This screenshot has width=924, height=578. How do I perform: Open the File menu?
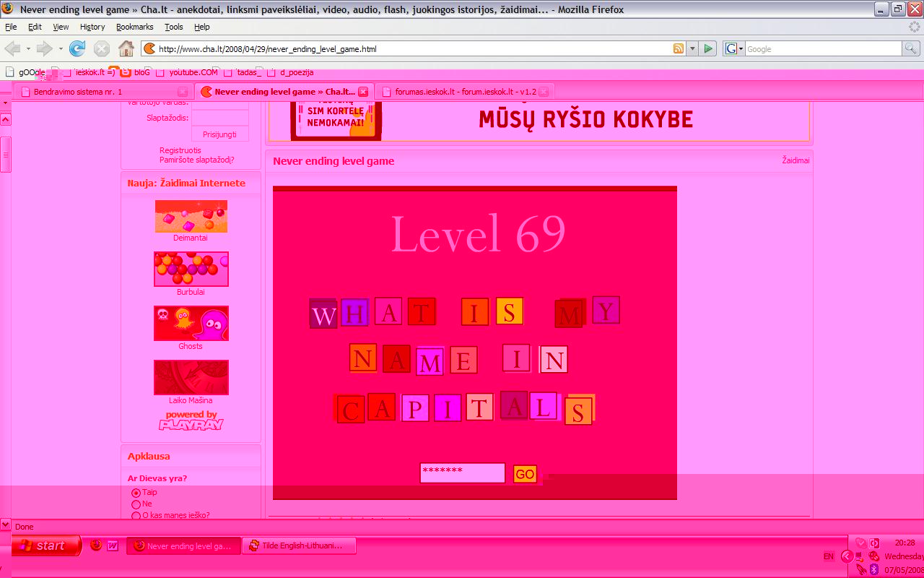click(11, 27)
